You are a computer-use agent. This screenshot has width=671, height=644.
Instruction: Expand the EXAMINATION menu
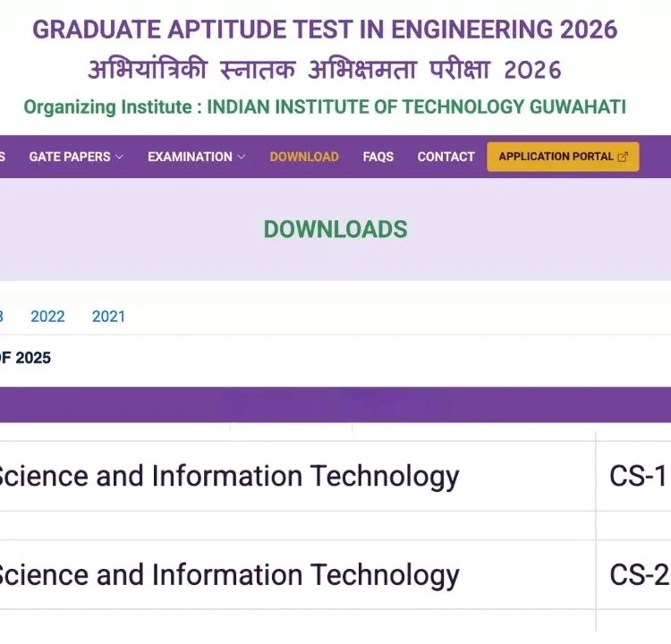pyautogui.click(x=197, y=157)
